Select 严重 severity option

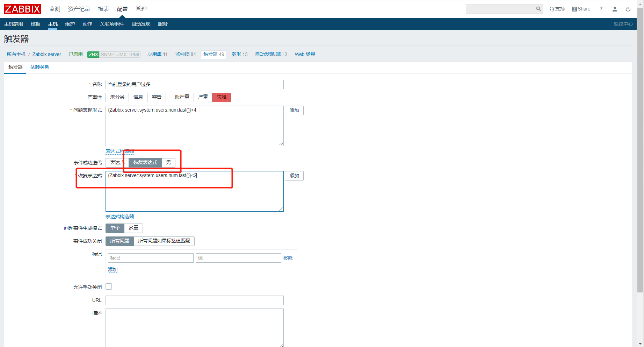click(203, 97)
